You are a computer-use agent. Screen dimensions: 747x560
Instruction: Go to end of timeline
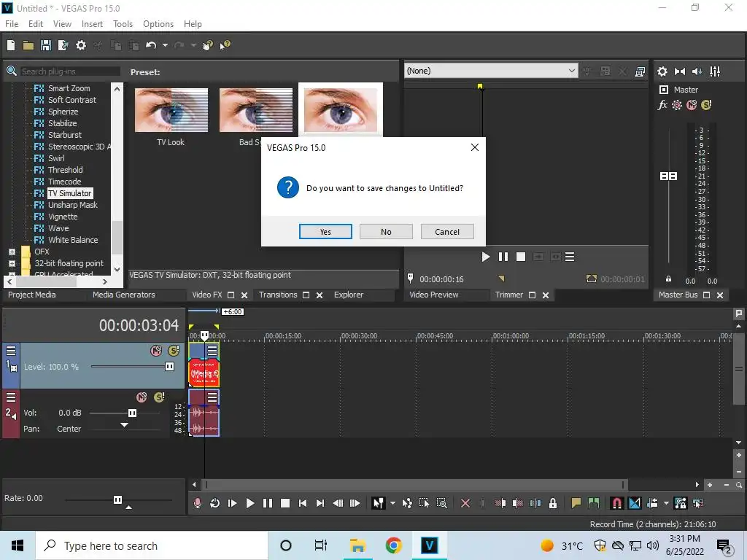[320, 503]
